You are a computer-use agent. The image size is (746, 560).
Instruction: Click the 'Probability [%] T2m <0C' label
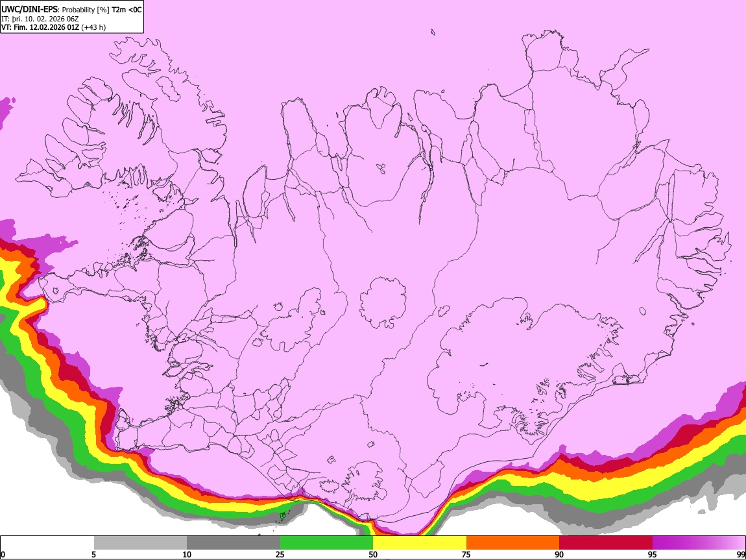pos(102,10)
